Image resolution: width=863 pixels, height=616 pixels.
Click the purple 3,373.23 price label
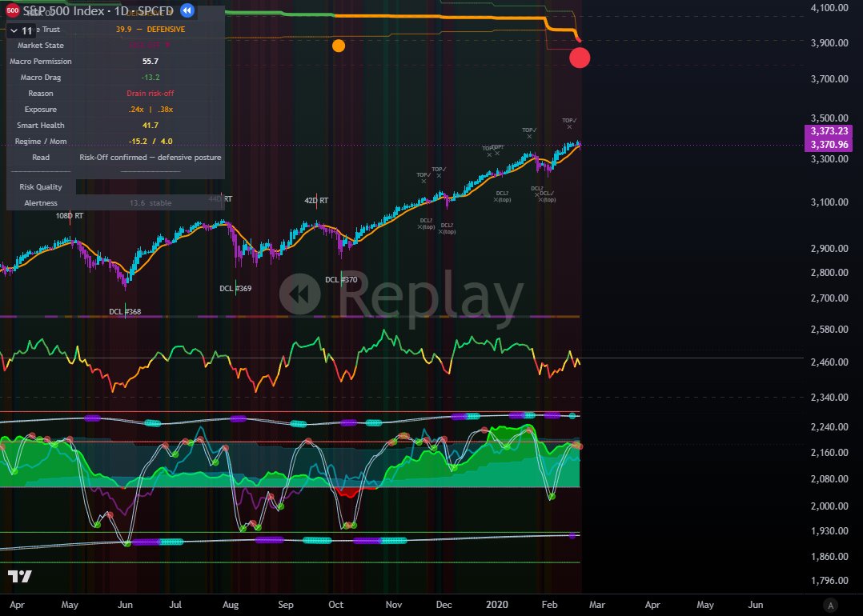[829, 131]
